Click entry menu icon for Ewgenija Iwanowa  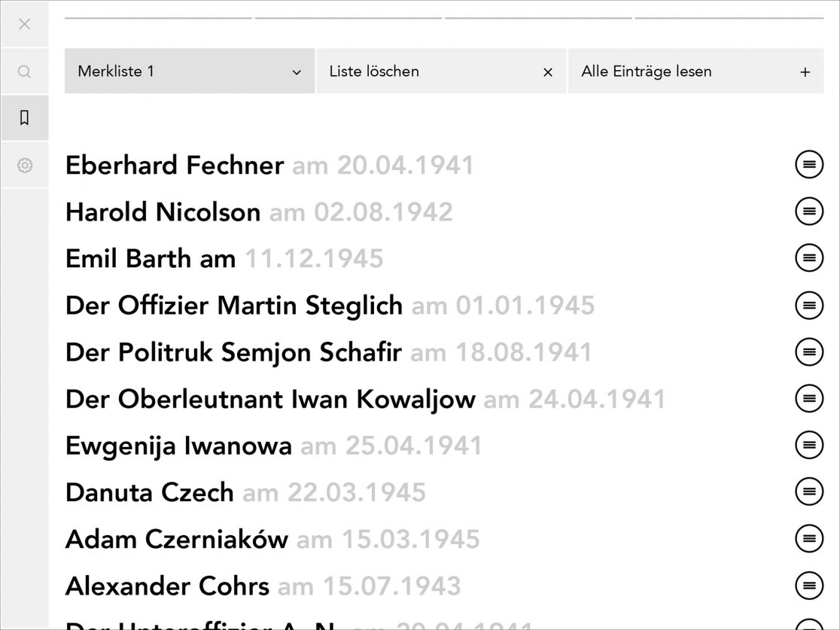[x=809, y=446]
